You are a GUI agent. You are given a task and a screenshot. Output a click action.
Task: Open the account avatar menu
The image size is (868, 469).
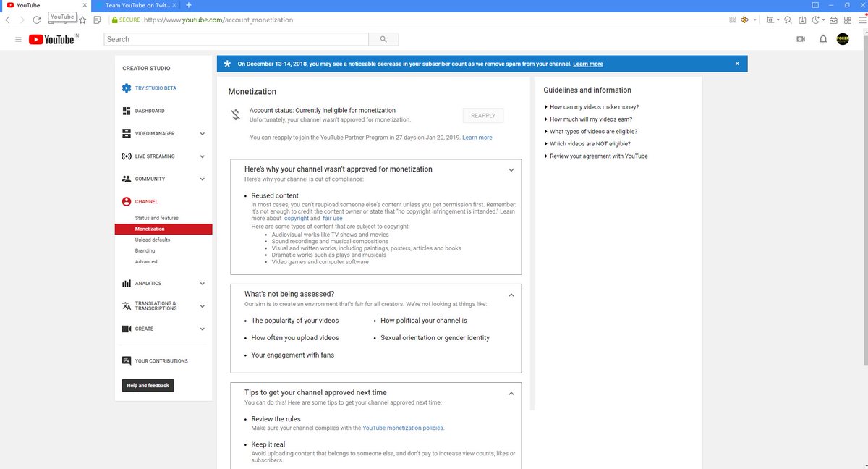[843, 39]
